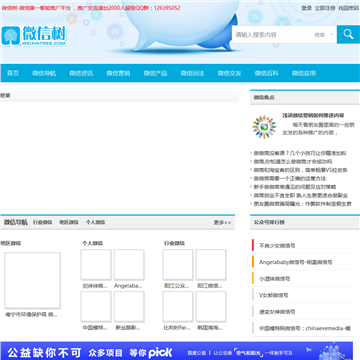Go to 首页 in the nav bar
Image resolution: width=360 pixels, height=360 pixels.
pos(13,73)
